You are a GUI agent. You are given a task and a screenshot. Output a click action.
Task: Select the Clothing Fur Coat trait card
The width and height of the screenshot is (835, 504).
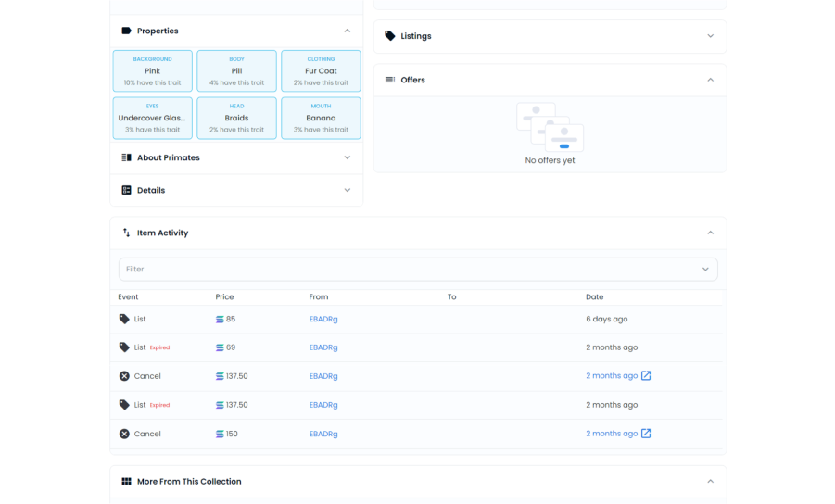321,70
